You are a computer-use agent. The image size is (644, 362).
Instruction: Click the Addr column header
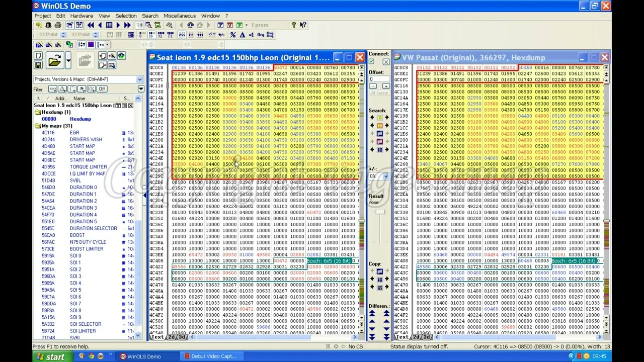[x=61, y=99]
